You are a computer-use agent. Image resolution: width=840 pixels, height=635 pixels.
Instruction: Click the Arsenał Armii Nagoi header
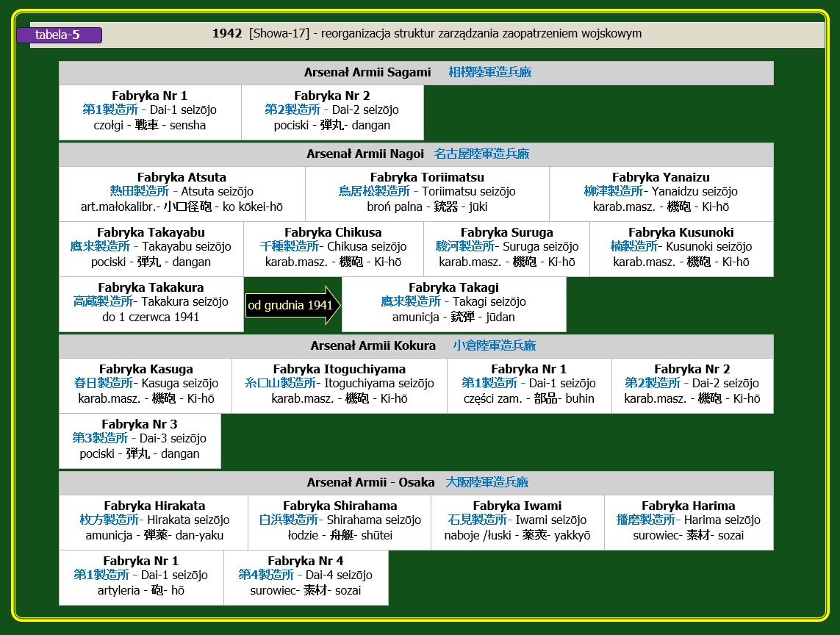pos(365,154)
